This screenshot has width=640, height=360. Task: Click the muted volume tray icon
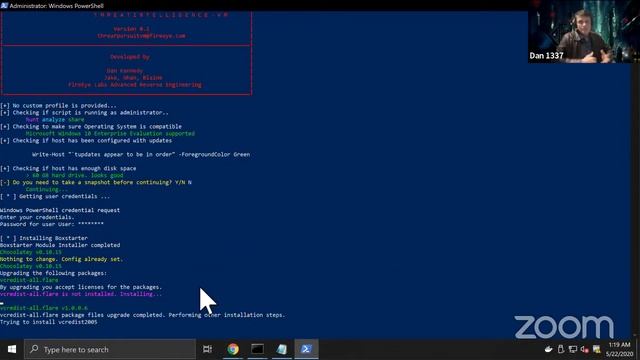(x=584, y=349)
